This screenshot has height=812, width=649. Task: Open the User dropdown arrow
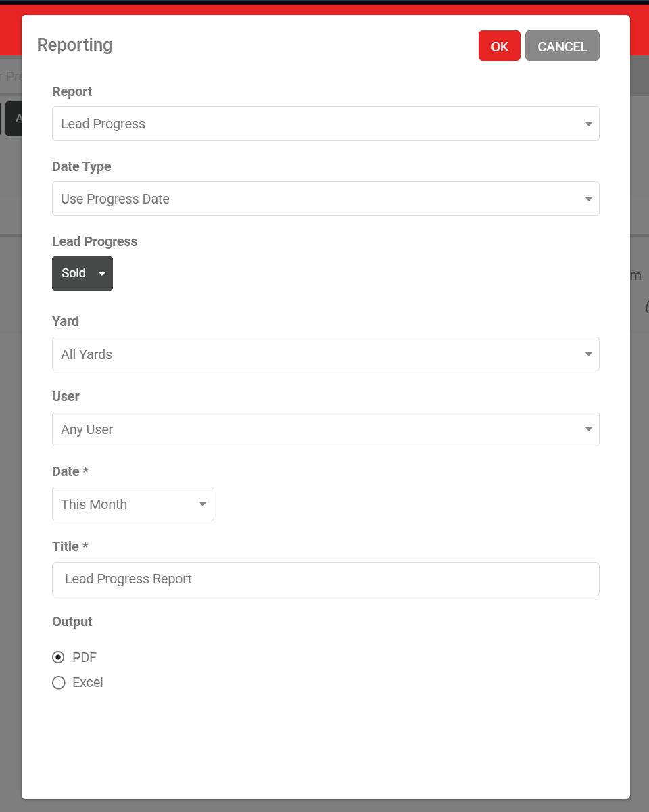point(589,429)
